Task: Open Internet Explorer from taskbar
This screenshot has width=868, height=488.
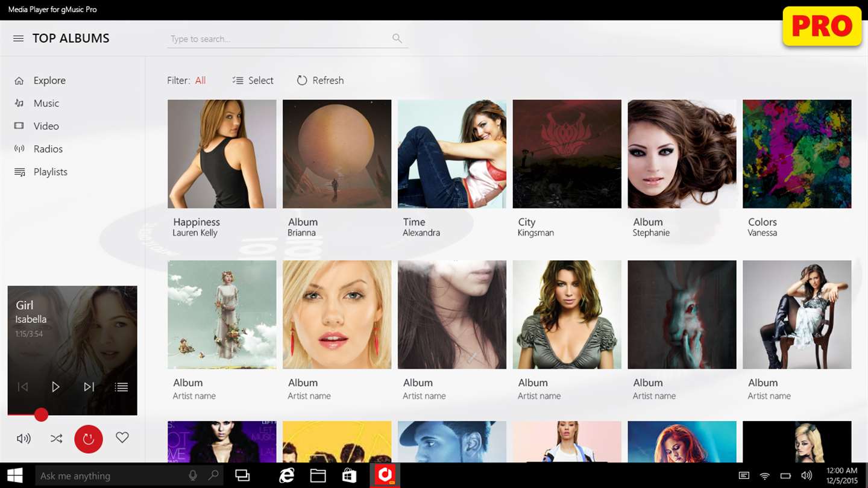Action: tap(286, 476)
